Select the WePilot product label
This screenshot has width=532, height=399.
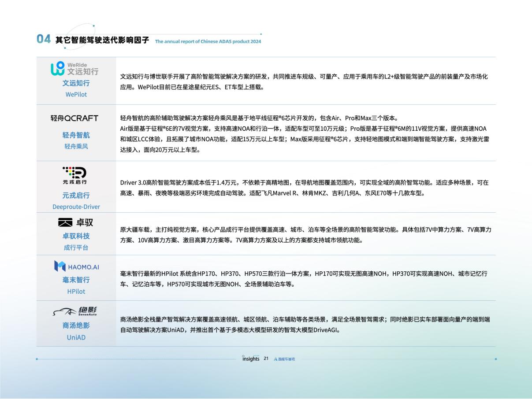pos(76,95)
